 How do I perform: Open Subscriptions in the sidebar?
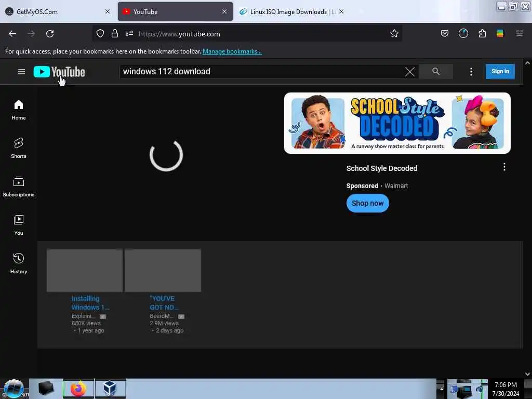click(19, 187)
